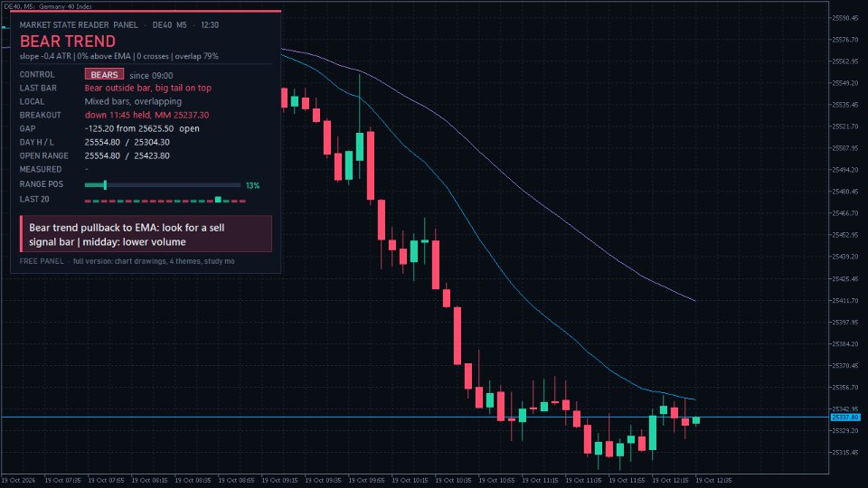The width and height of the screenshot is (868, 488).
Task: Click the 25315.45 price axis label
Action: (x=844, y=453)
